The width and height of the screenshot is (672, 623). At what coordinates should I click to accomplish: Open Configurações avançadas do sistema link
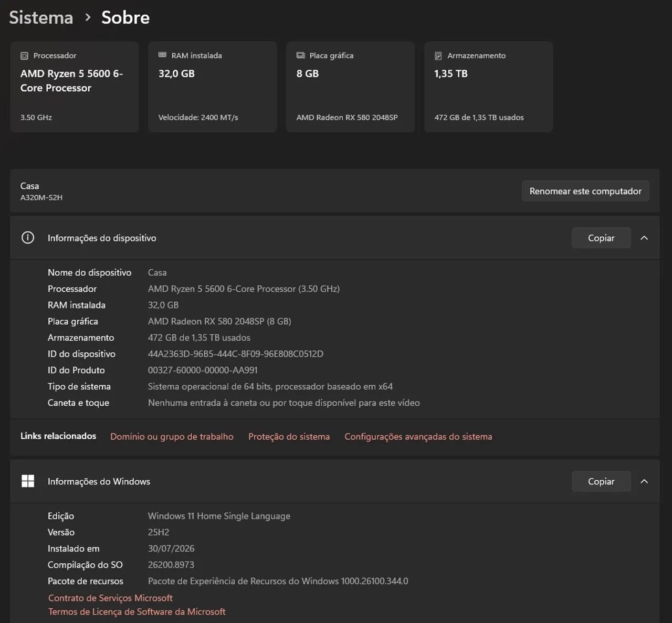[418, 437]
